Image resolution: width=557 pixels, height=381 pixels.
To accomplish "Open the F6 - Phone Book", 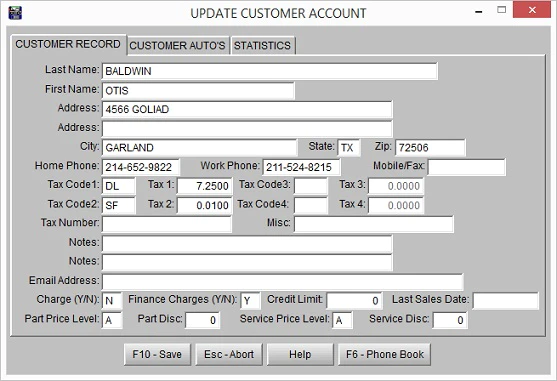I will click(384, 354).
